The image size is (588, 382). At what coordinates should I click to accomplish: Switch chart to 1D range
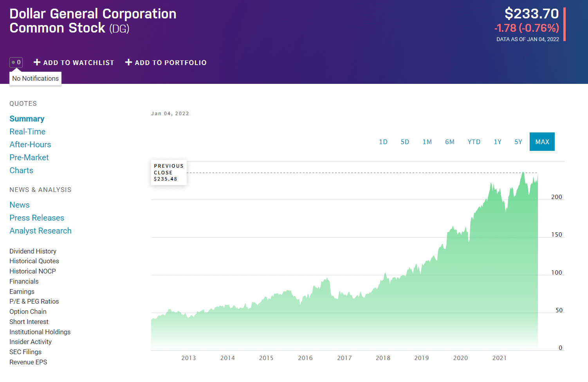pyautogui.click(x=383, y=142)
